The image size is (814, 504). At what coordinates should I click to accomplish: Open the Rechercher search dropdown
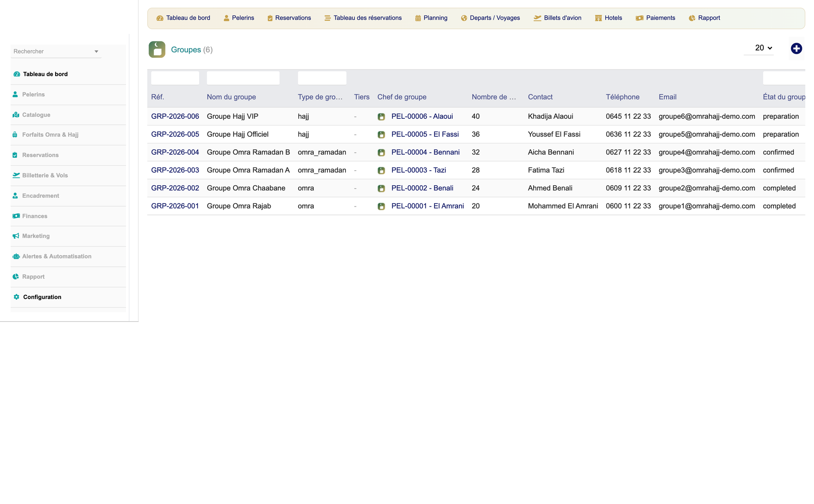coord(56,51)
